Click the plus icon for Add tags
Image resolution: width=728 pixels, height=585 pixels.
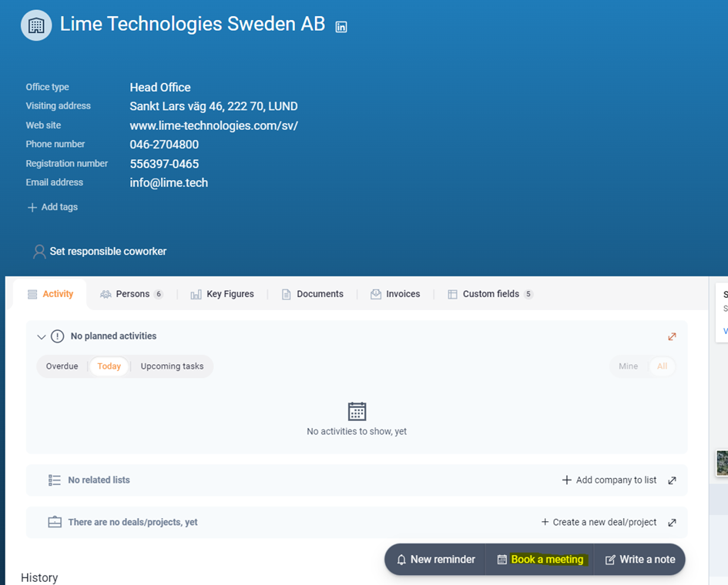(32, 207)
